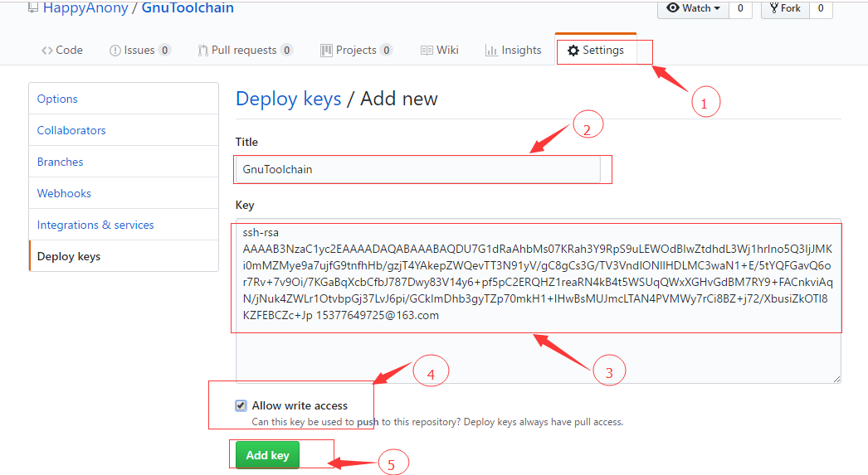Click the "Allow write access" label text
Image resolution: width=868 pixels, height=475 pixels.
300,406
